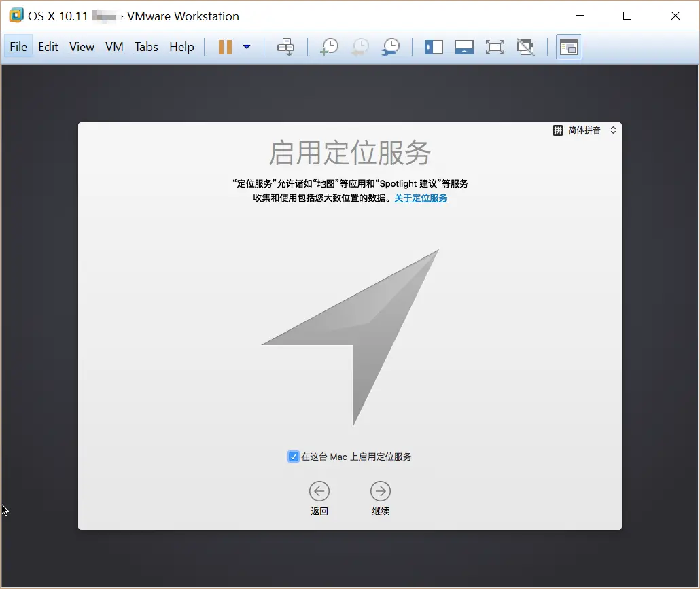Screen dimensions: 700x589
Task: Expand the VM menu
Action: pyautogui.click(x=114, y=47)
